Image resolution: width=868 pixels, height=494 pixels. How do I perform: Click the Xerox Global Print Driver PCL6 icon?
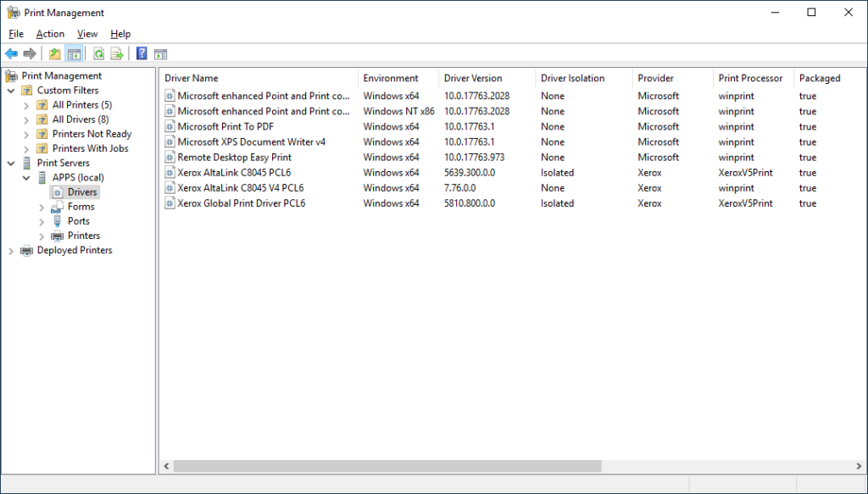point(170,203)
